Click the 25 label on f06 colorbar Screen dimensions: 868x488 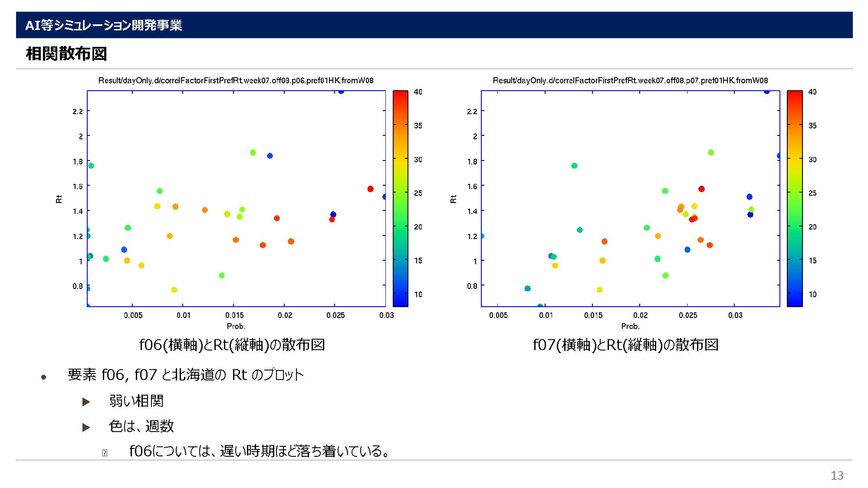tap(418, 193)
